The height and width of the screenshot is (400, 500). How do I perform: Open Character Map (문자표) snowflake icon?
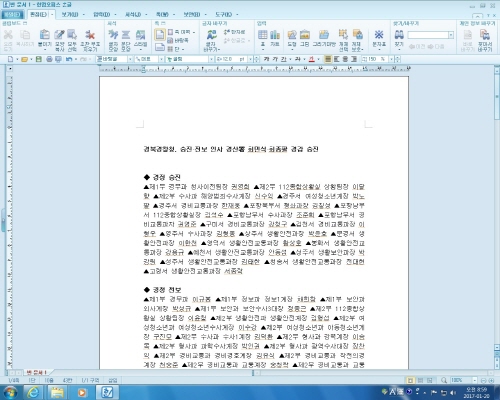pyautogui.click(x=379, y=36)
